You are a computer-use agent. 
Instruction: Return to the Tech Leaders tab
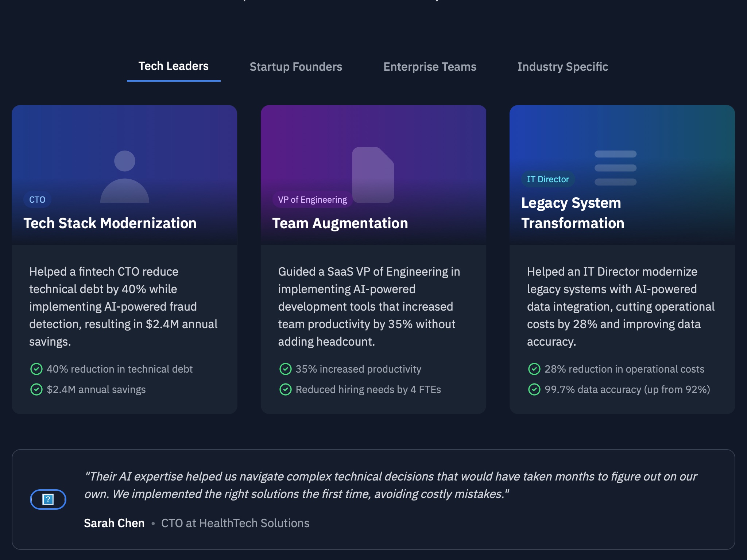pyautogui.click(x=173, y=66)
